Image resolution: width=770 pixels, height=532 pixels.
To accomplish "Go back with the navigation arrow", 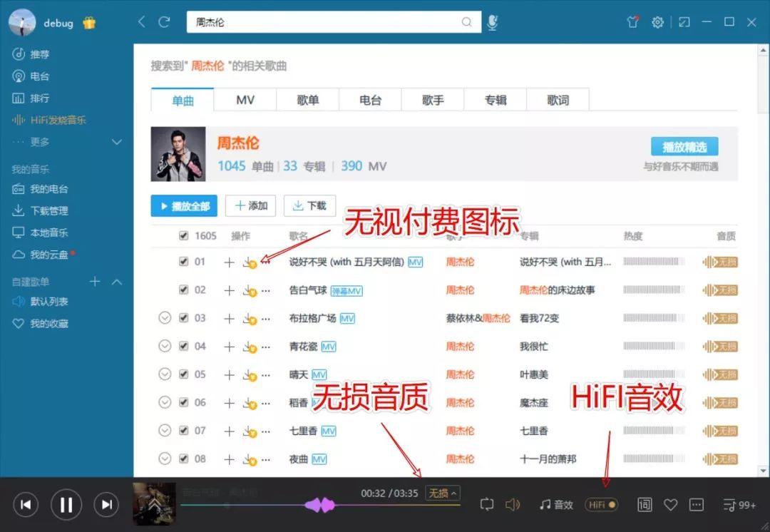I will [142, 21].
